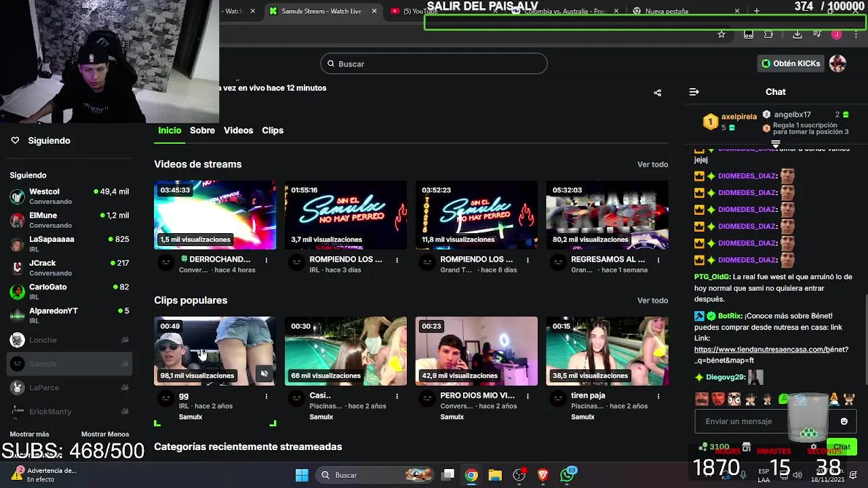868x488 pixels.
Task: Open the ElMune channel in the sidebar
Action: [x=69, y=220]
